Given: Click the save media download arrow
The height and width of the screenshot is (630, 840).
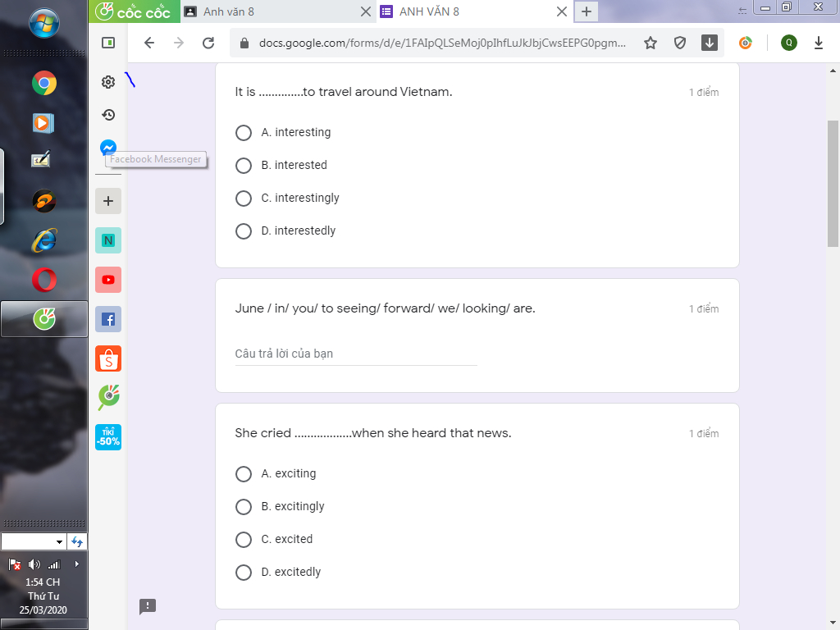Looking at the screenshot, I should pos(710,43).
